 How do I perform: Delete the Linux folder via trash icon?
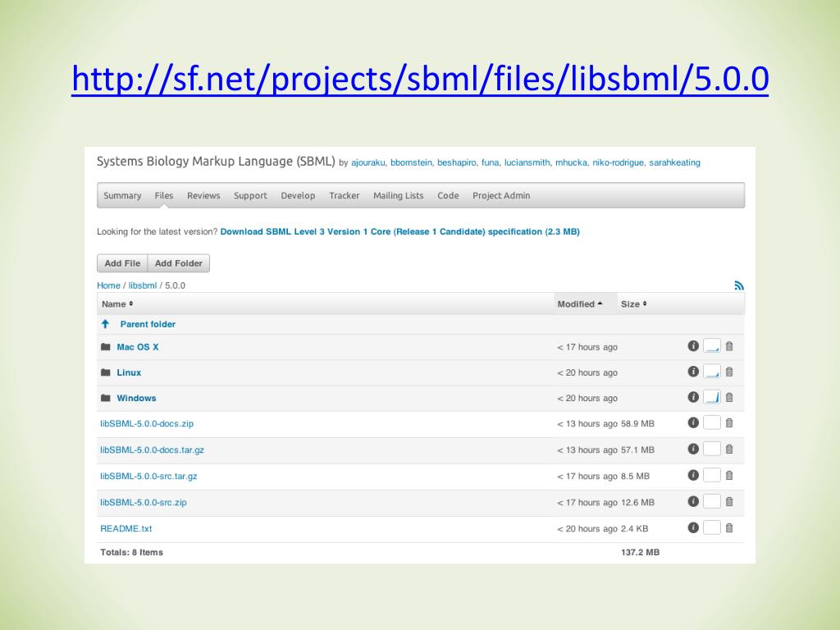tap(729, 372)
